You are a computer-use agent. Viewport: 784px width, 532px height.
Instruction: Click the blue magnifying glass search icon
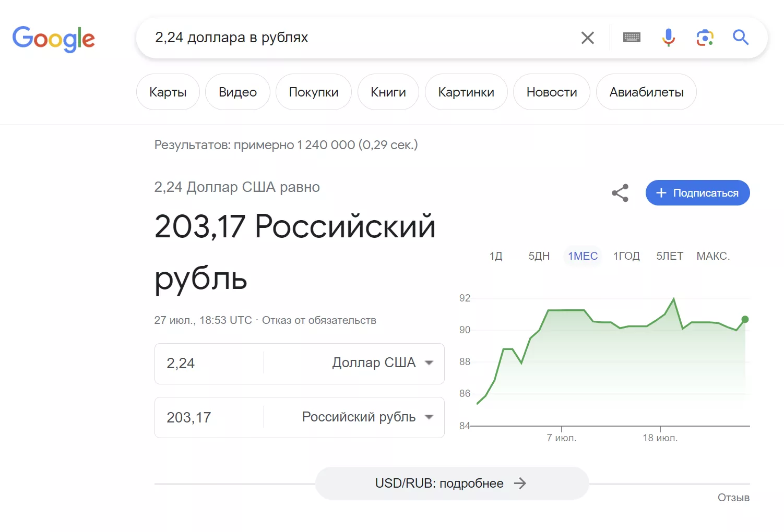pyautogui.click(x=741, y=38)
